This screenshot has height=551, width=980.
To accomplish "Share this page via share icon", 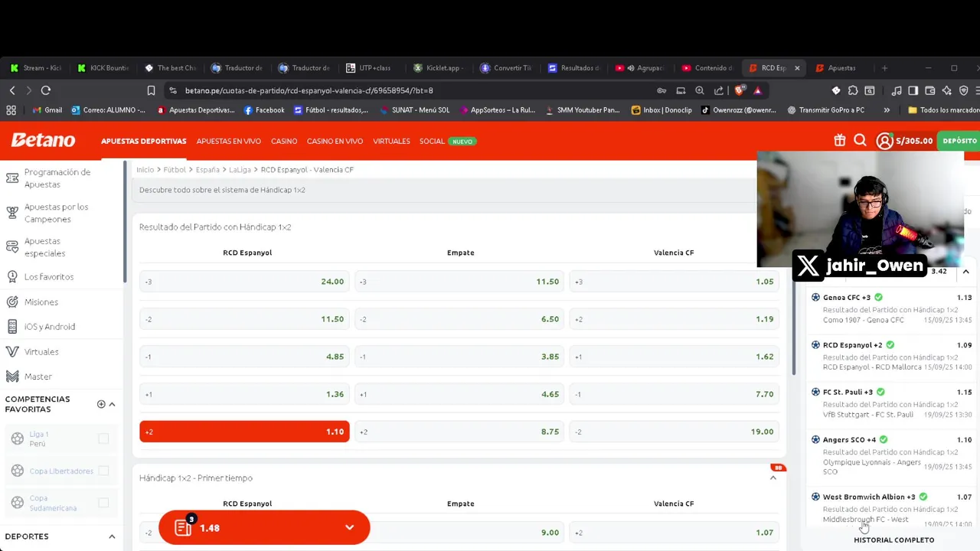I will [719, 90].
